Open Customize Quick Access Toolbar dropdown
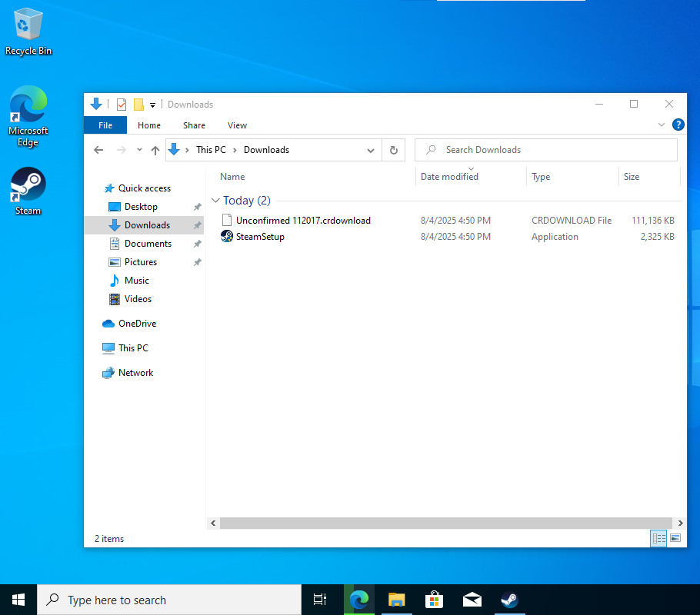Screen dimensions: 700x615 tap(152, 105)
